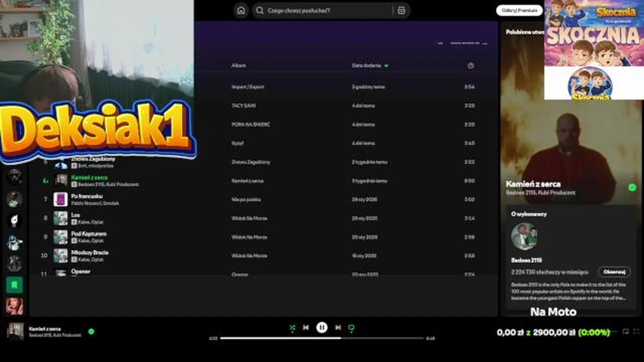This screenshot has height=362, width=644.
Task: Open Znowu Zagubiony in the Album column
Action: click(251, 162)
